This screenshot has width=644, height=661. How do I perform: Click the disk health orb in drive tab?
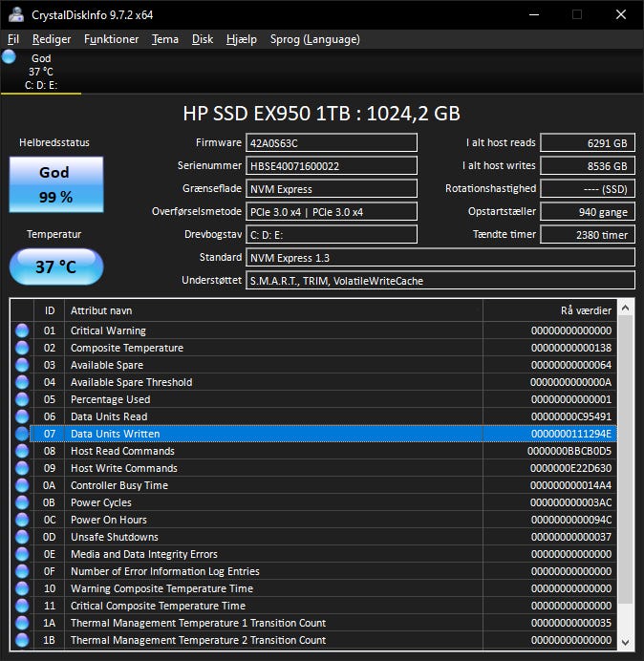click(x=10, y=57)
